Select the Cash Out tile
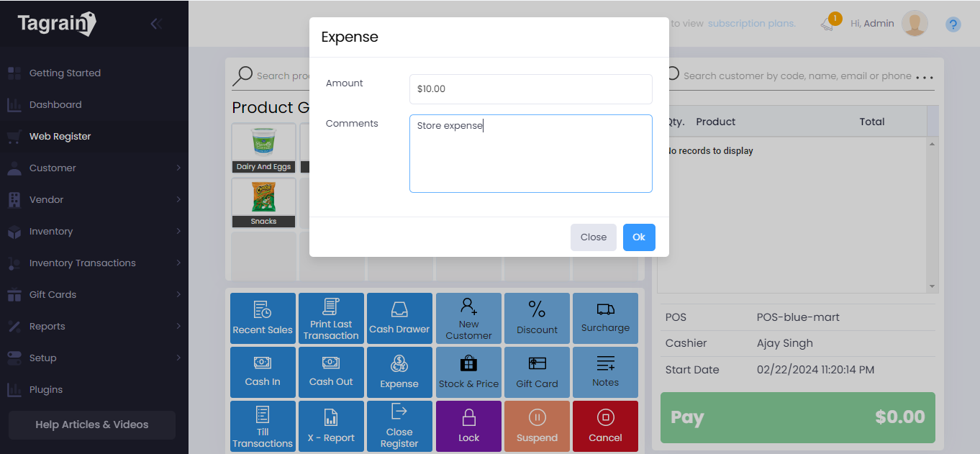Viewport: 980px width, 454px height. tap(331, 372)
